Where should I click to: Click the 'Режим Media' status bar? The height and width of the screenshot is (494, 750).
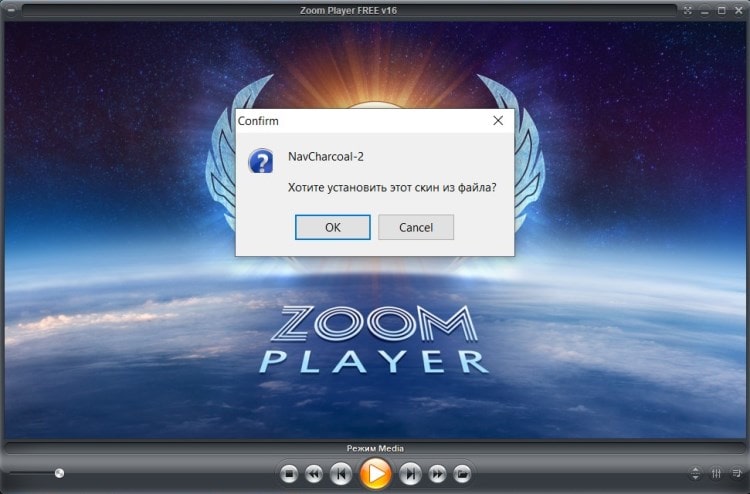click(x=375, y=449)
